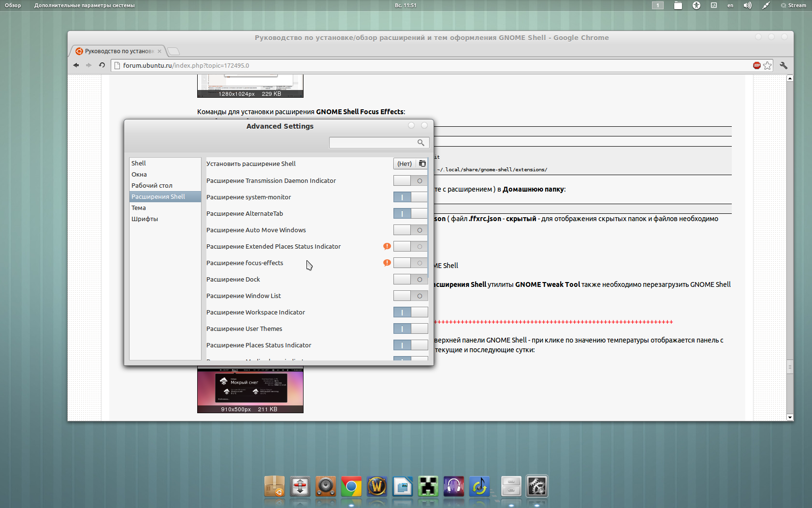The height and width of the screenshot is (508, 812).
Task: Open the Install Shell extension file chooser
Action: point(410,164)
